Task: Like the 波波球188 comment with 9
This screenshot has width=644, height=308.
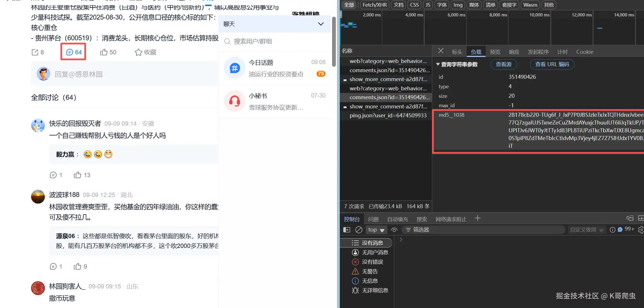Action: 77,267
